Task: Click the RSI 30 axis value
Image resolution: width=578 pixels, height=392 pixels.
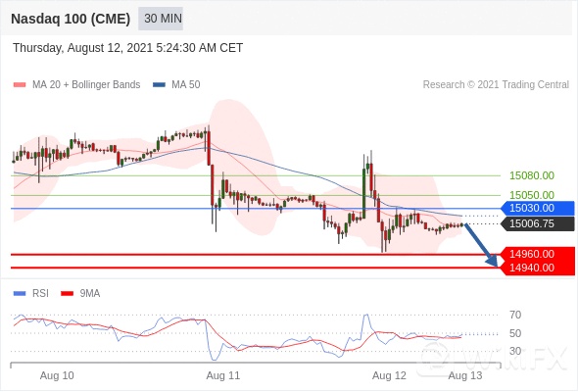Action: 515,351
